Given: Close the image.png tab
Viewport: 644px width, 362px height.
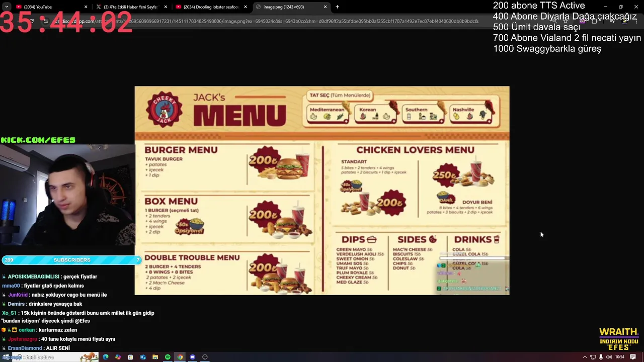Looking at the screenshot, I should tap(326, 7).
